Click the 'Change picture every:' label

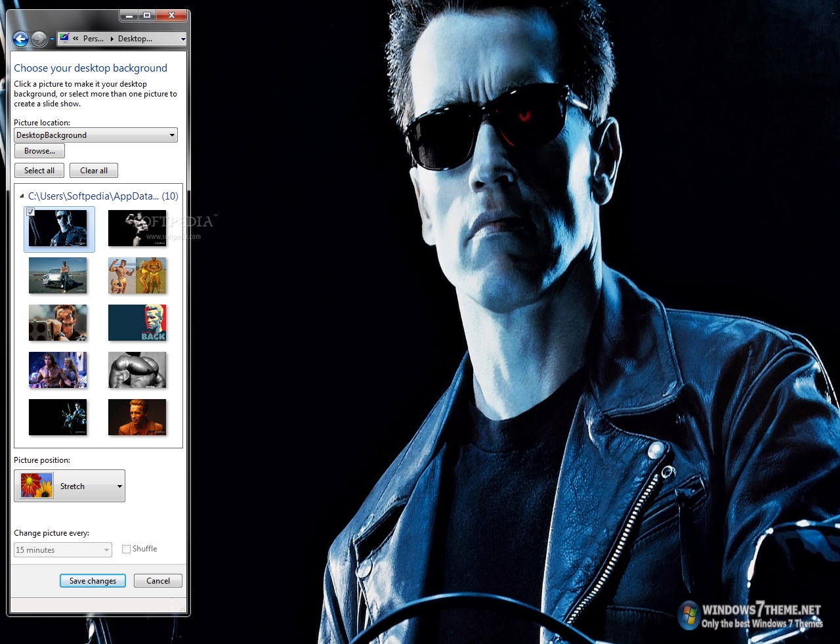pyautogui.click(x=51, y=533)
